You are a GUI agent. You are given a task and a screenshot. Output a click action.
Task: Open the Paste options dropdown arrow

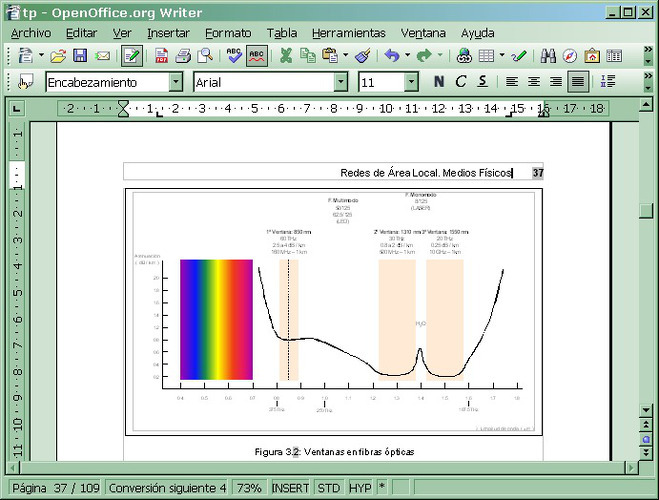[345, 55]
